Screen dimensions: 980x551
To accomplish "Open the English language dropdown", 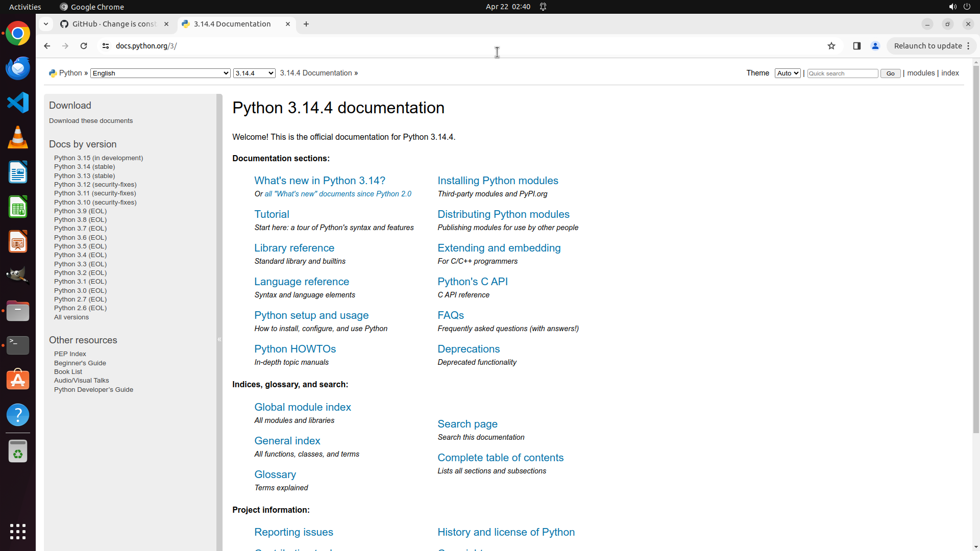I will (160, 73).
